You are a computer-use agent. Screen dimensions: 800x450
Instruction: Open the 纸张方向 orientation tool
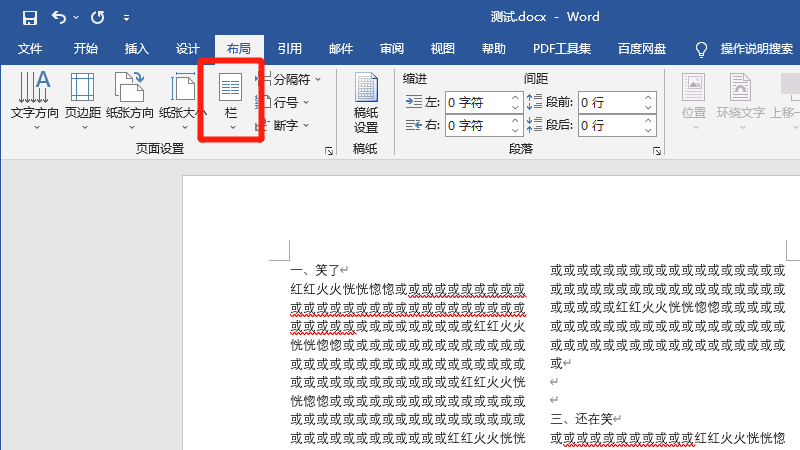click(x=129, y=100)
